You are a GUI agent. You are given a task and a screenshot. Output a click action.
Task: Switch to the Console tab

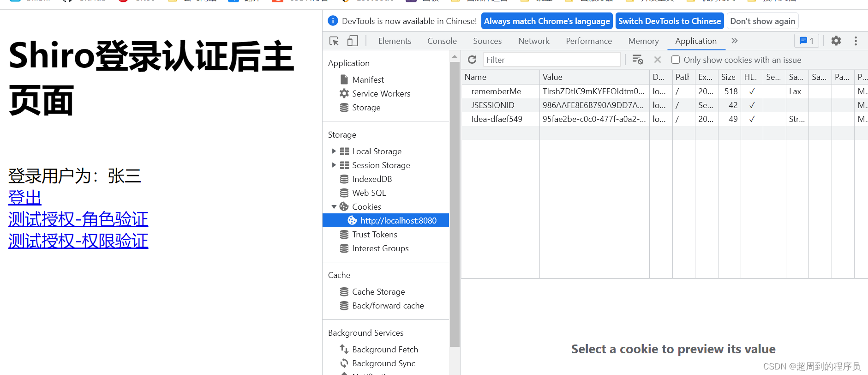pos(442,41)
